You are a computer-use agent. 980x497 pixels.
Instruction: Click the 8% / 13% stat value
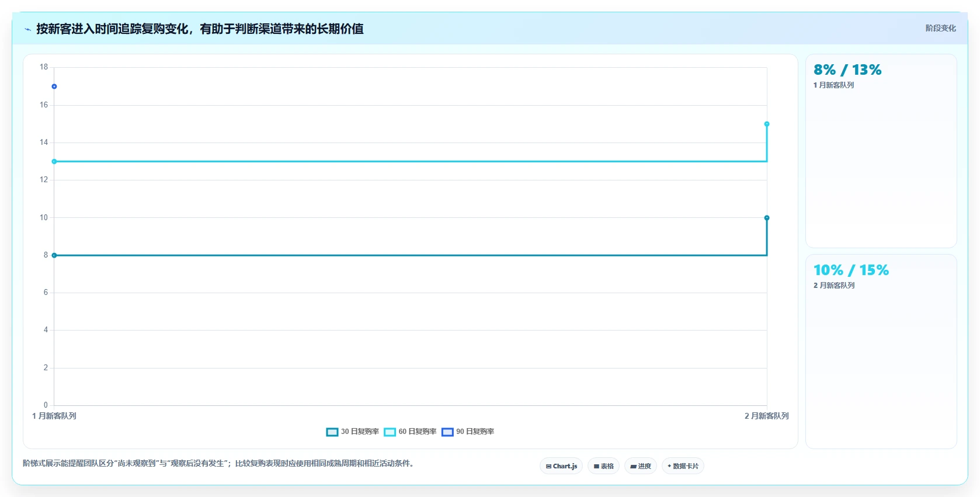click(x=847, y=70)
